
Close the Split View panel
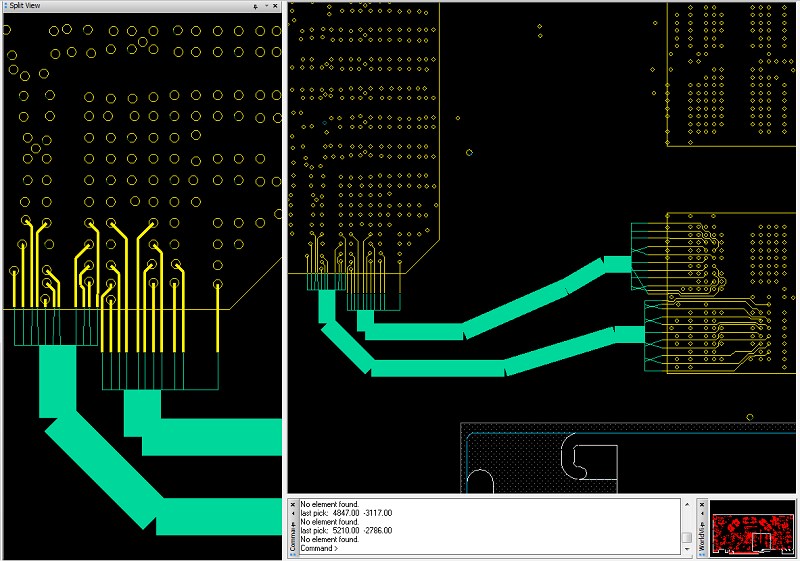pos(278,6)
